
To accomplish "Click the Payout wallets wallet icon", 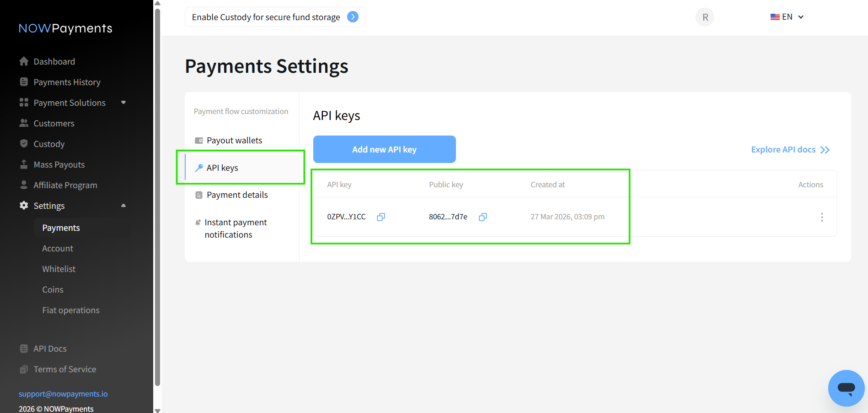I will tap(199, 141).
